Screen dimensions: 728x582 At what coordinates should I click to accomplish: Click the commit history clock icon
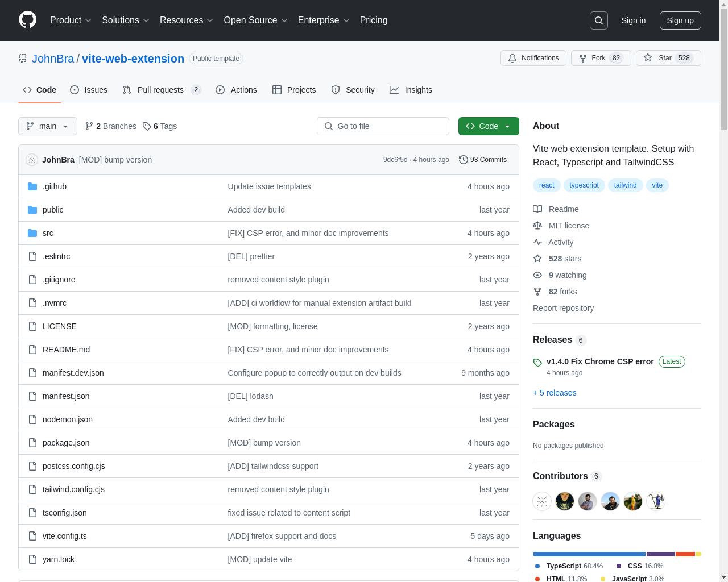(x=464, y=160)
